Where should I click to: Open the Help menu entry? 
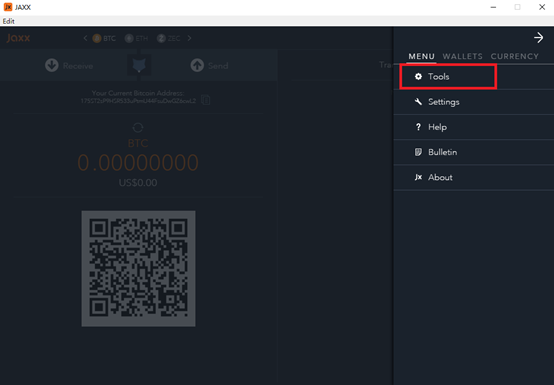pyautogui.click(x=474, y=127)
